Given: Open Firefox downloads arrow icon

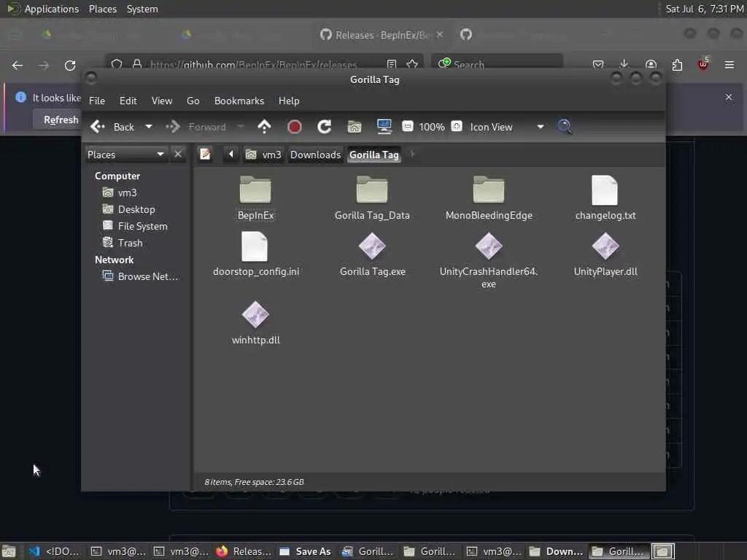Looking at the screenshot, I should (x=624, y=65).
